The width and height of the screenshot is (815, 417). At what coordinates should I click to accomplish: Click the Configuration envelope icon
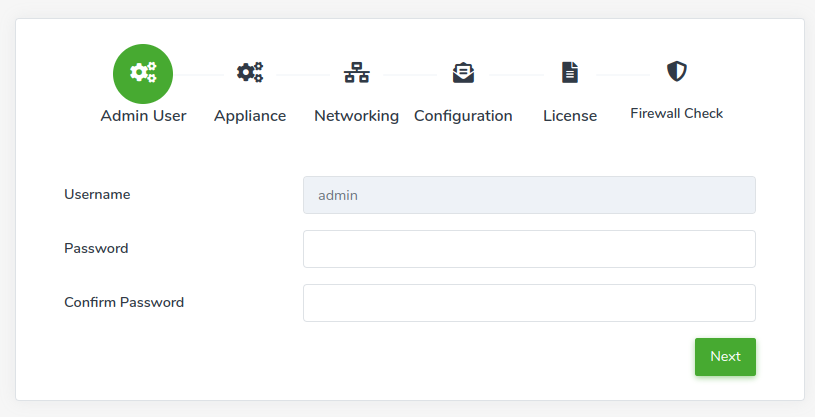click(x=463, y=72)
